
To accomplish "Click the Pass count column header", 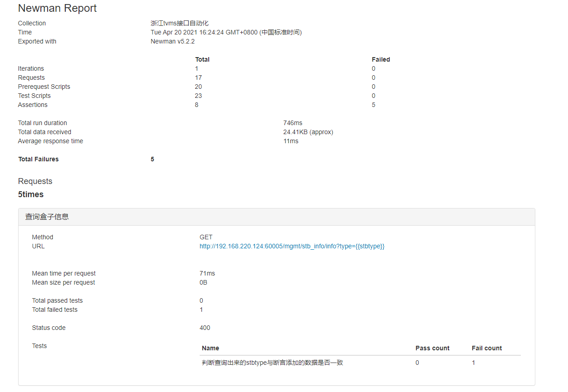I will point(432,348).
